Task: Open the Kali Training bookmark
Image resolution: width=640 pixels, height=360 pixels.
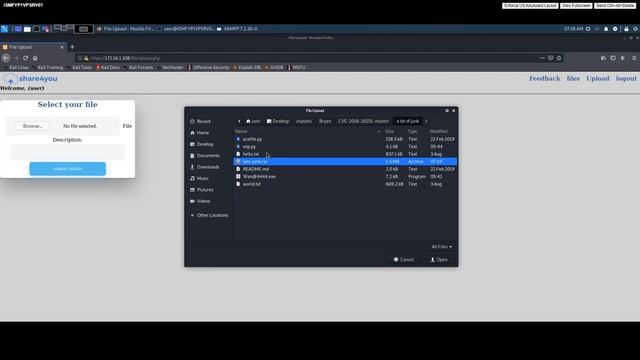Action: (x=48, y=67)
